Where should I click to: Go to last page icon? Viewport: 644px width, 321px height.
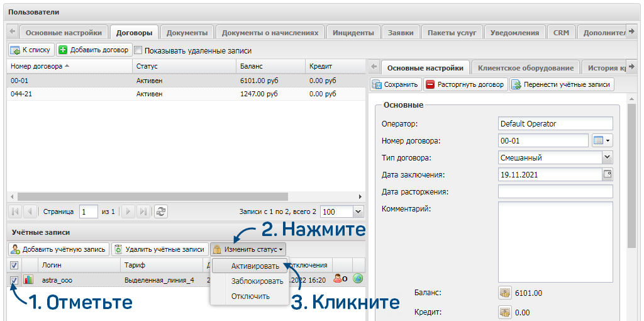pos(143,211)
